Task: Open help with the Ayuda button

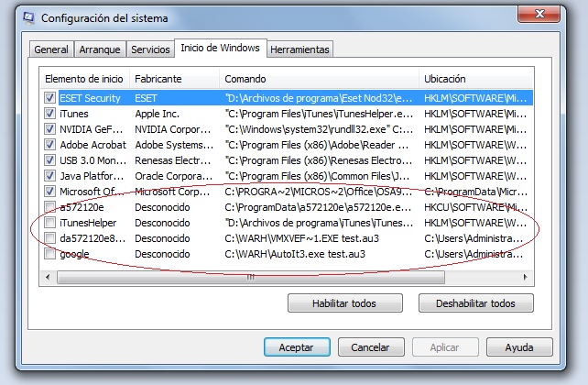Action: click(519, 347)
